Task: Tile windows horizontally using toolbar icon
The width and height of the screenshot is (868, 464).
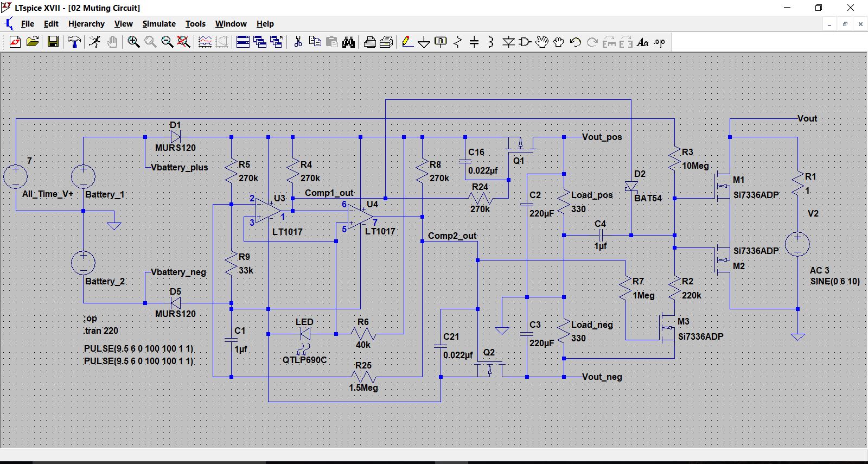Action: (x=243, y=42)
